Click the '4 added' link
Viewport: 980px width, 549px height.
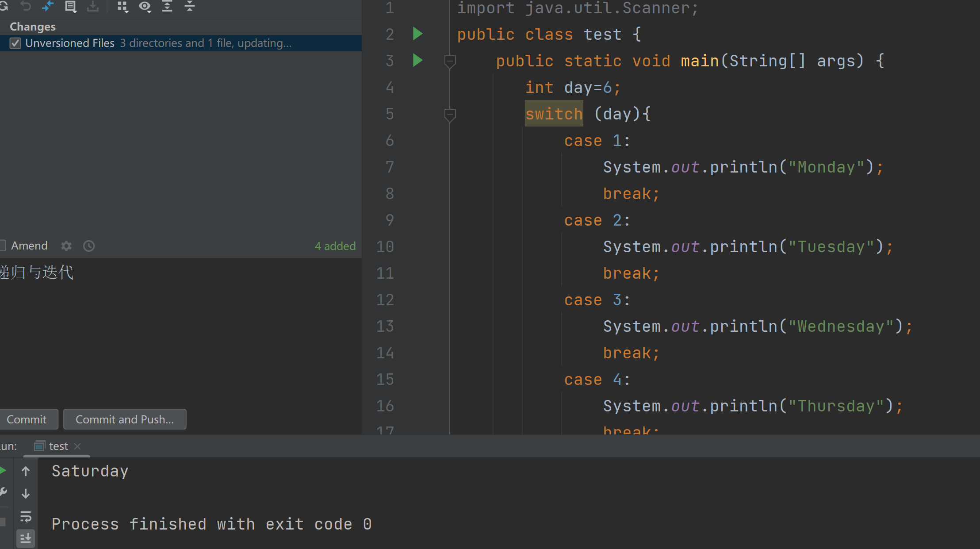coord(335,246)
